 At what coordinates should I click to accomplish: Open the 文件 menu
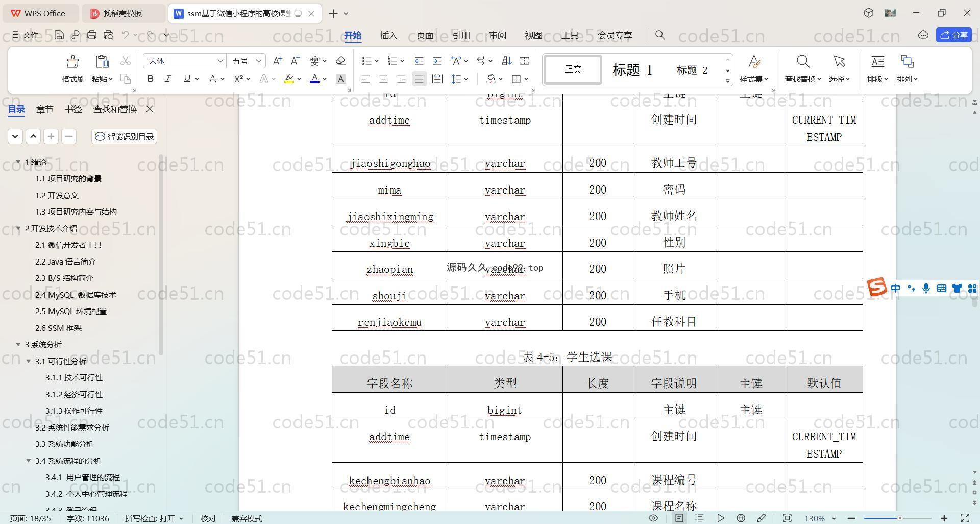pos(26,35)
